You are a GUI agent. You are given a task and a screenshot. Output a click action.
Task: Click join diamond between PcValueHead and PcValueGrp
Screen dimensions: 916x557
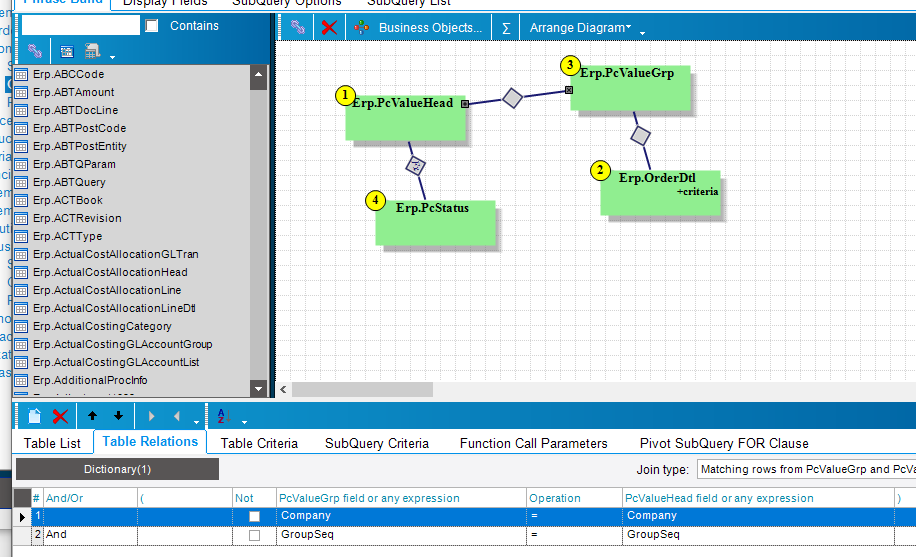[512, 98]
